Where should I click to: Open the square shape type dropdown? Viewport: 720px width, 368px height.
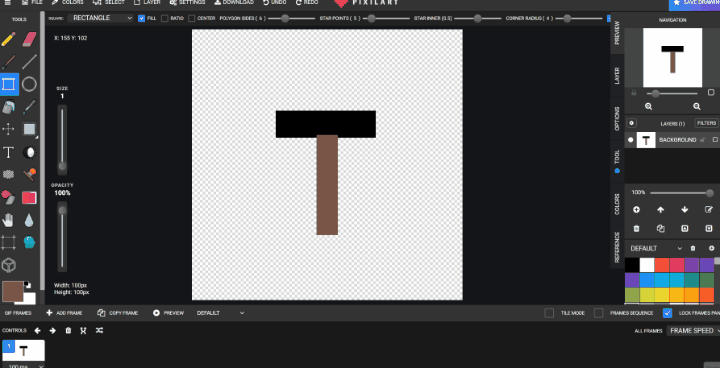(x=101, y=18)
